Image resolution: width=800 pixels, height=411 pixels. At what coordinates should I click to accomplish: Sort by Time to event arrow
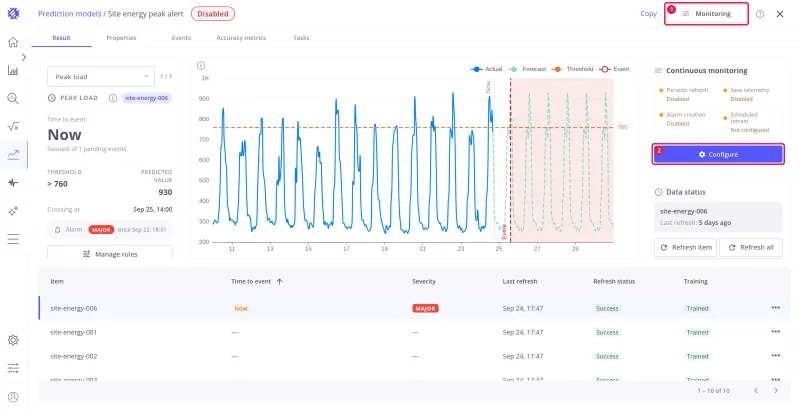(279, 281)
